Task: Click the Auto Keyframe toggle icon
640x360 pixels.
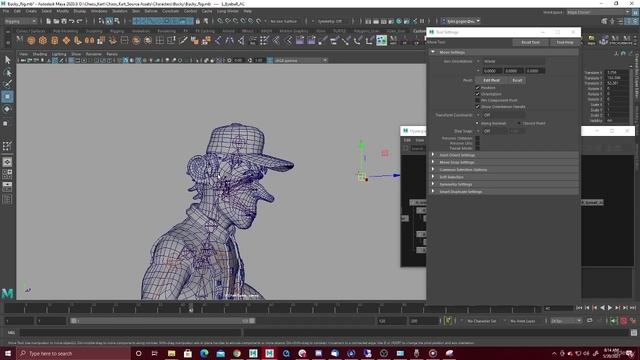Action: pos(624,321)
